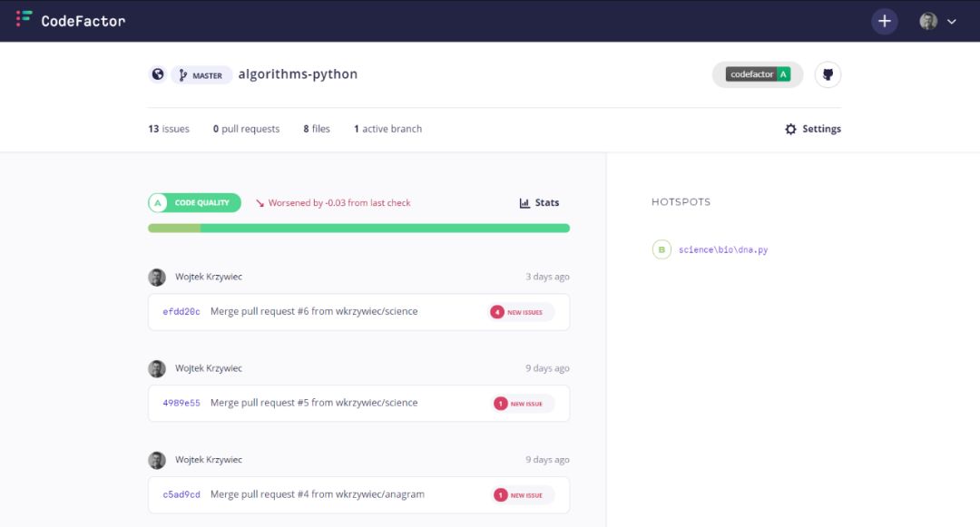Open commit hash efdd20c

[x=181, y=312]
